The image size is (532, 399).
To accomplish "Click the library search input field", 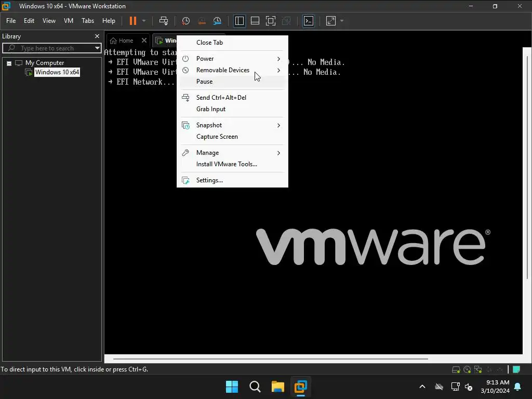I will (51, 48).
